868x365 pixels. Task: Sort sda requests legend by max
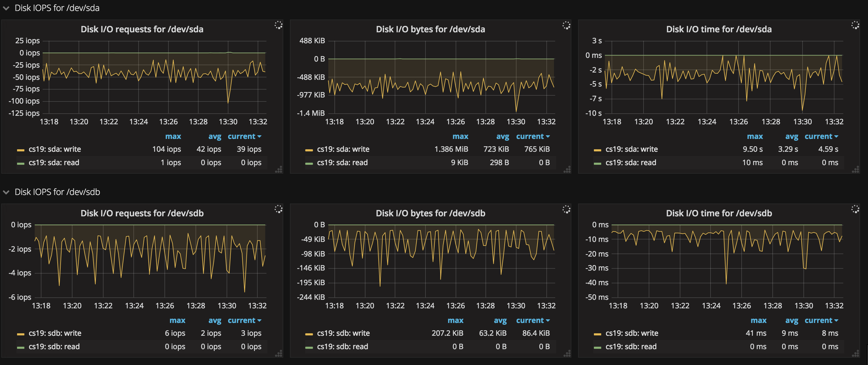(x=173, y=136)
